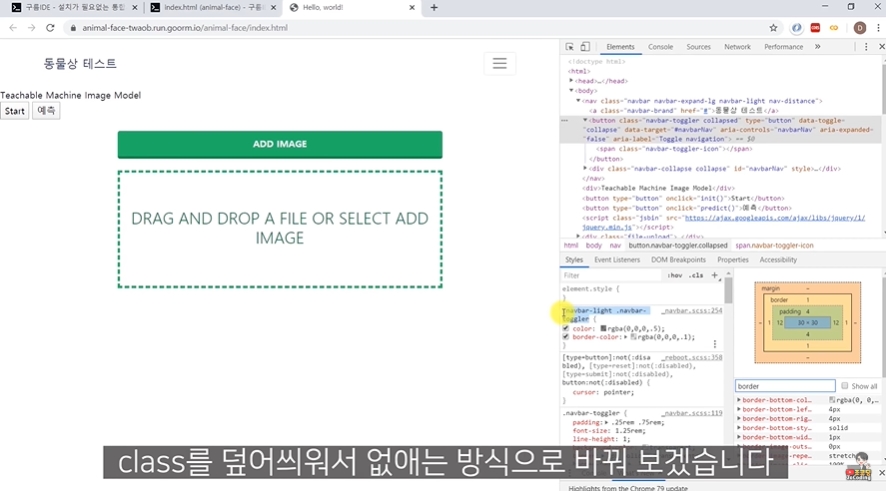
Task: Open _navbar.scss:119 source link
Action: click(692, 413)
